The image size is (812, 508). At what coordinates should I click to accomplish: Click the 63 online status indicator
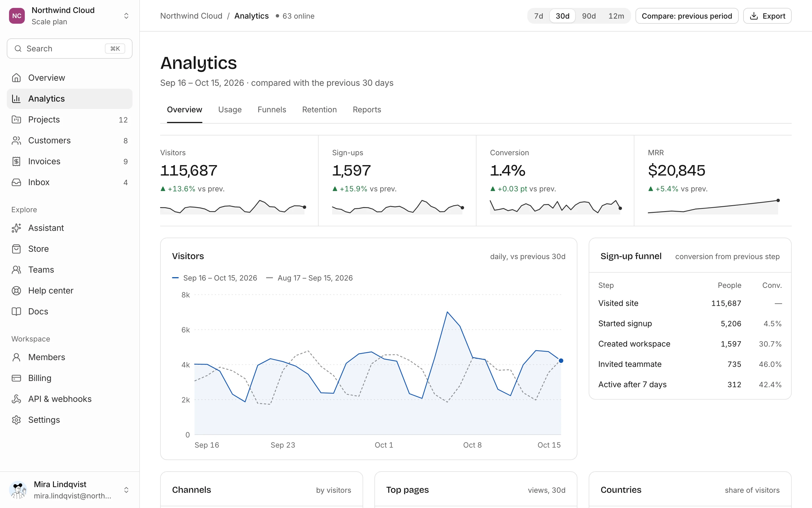point(295,16)
